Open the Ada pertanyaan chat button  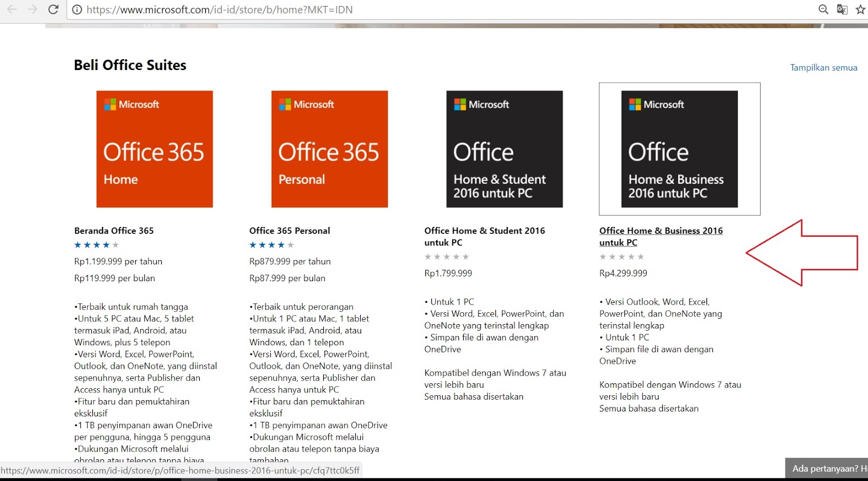[x=827, y=469]
